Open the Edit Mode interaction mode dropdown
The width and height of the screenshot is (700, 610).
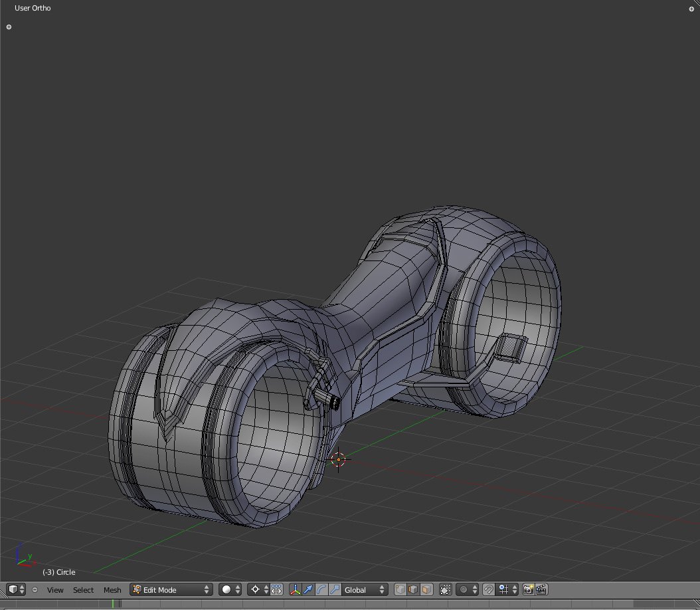[171, 589]
